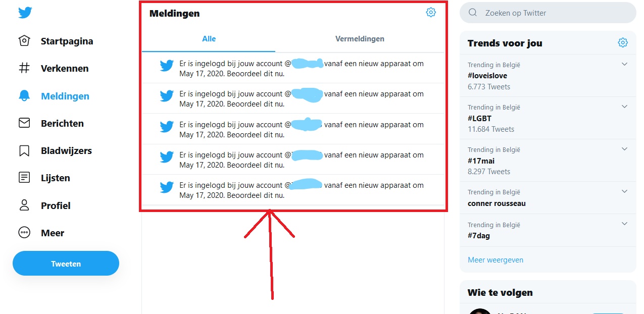Switch to the Alle tab
The height and width of the screenshot is (314, 644).
[209, 39]
